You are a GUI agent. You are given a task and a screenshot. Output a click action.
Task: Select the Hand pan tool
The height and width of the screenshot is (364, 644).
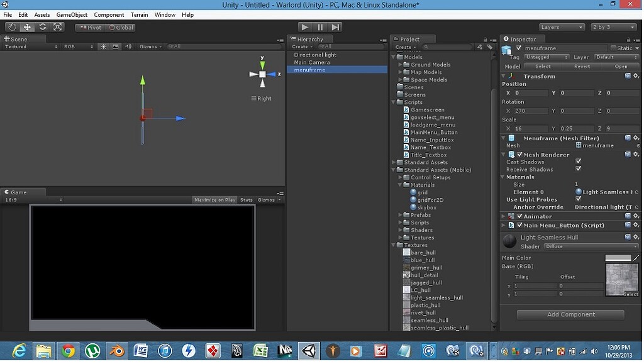click(x=11, y=27)
